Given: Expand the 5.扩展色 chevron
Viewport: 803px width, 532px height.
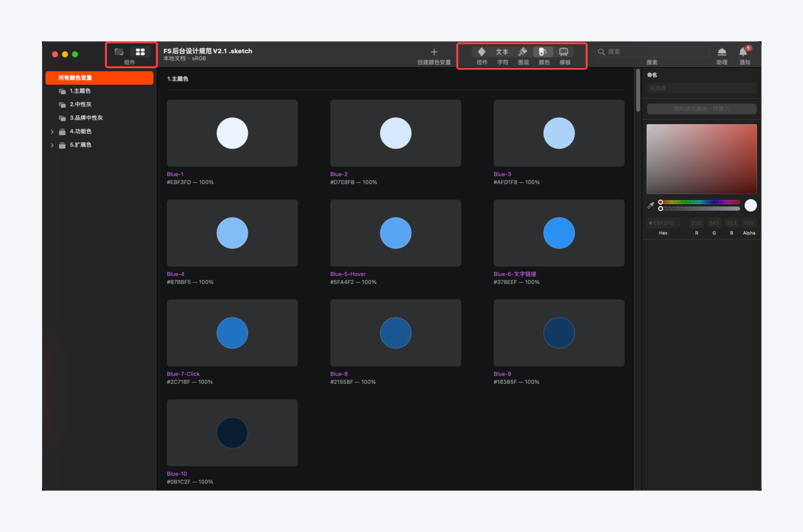Looking at the screenshot, I should [x=52, y=145].
